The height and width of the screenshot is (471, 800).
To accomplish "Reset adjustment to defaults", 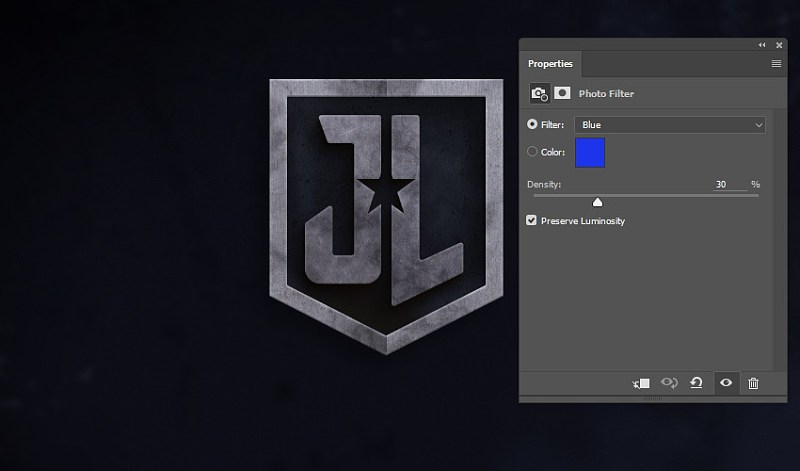I will tap(696, 383).
